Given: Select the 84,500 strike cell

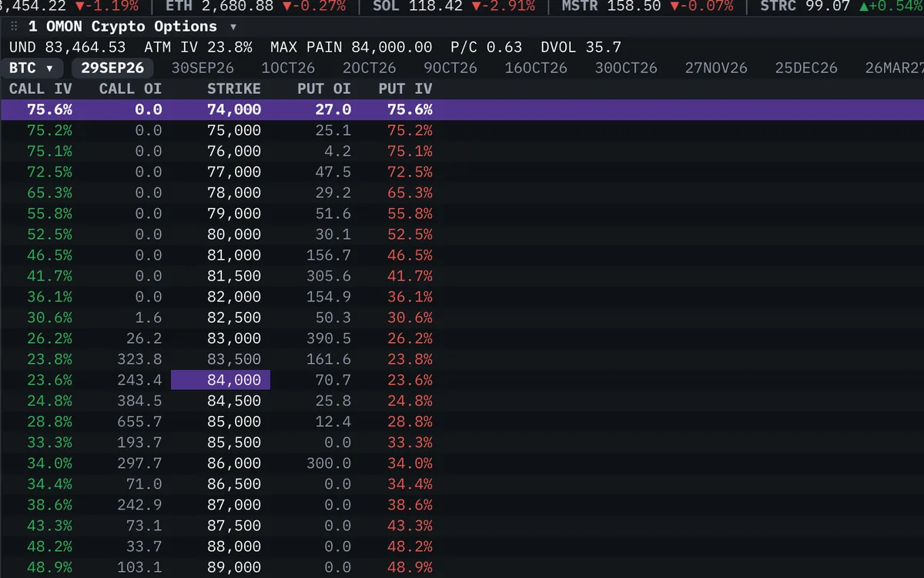Looking at the screenshot, I should 234,401.
